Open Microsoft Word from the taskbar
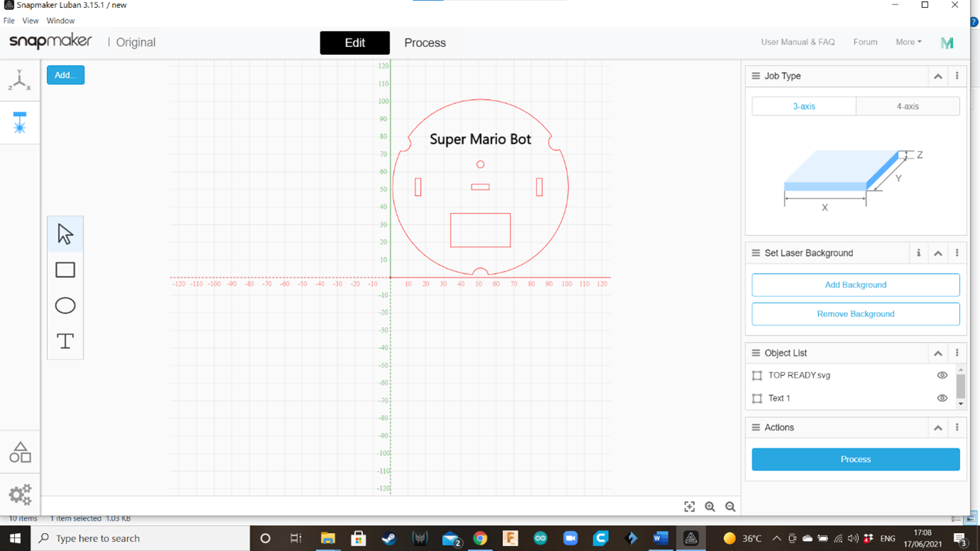Image resolution: width=980 pixels, height=551 pixels. click(660, 538)
